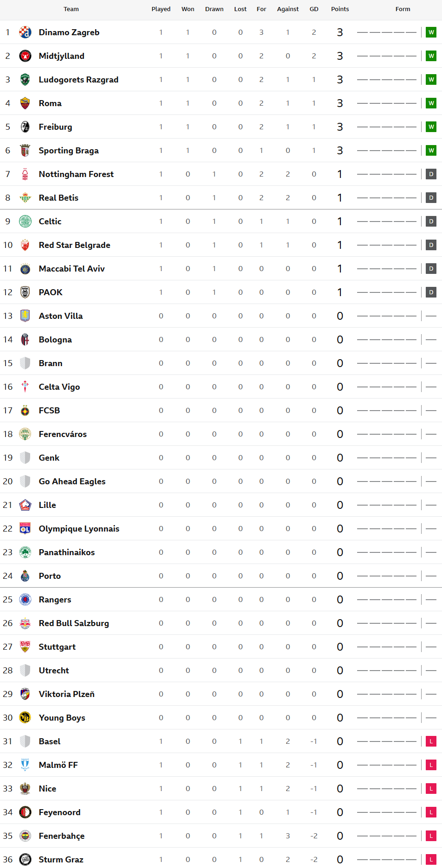Open the Red Star Belgrade team link
The height and width of the screenshot is (868, 442).
74,245
